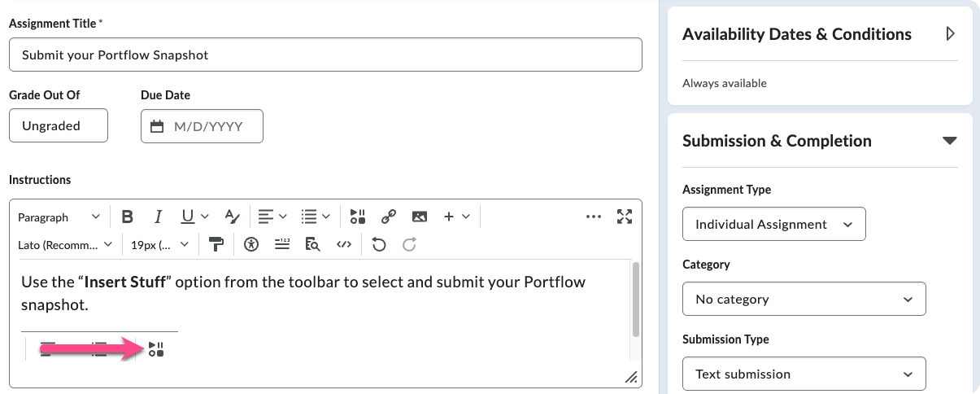The image size is (980, 394).
Task: Click the text alignment icon
Action: [x=266, y=217]
